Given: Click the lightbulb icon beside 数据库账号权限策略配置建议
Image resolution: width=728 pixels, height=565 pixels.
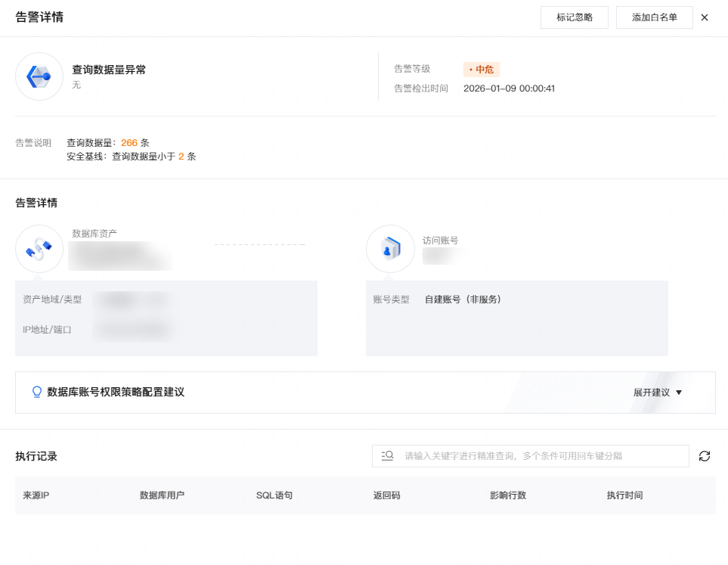Looking at the screenshot, I should pos(36,392).
